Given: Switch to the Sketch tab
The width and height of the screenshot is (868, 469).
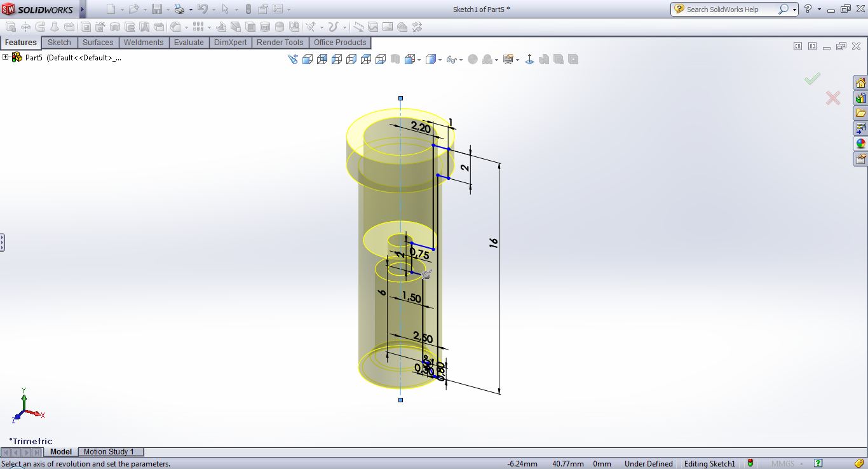Looking at the screenshot, I should pos(59,43).
